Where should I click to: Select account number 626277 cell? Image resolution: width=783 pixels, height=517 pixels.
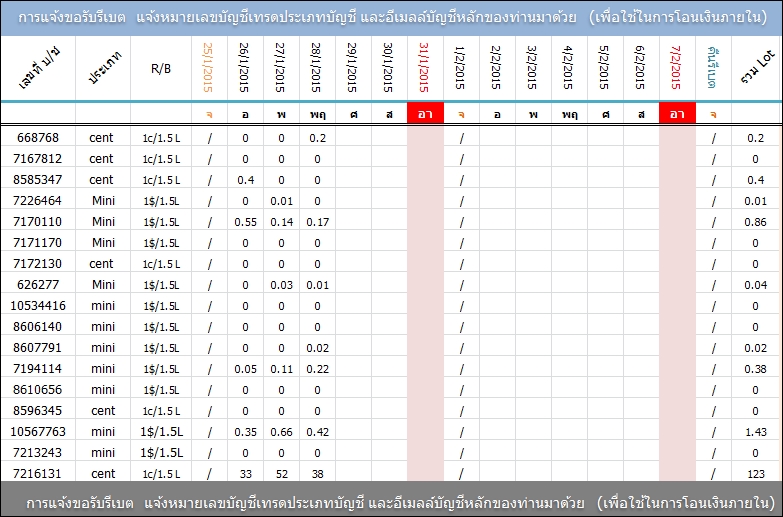[38, 284]
